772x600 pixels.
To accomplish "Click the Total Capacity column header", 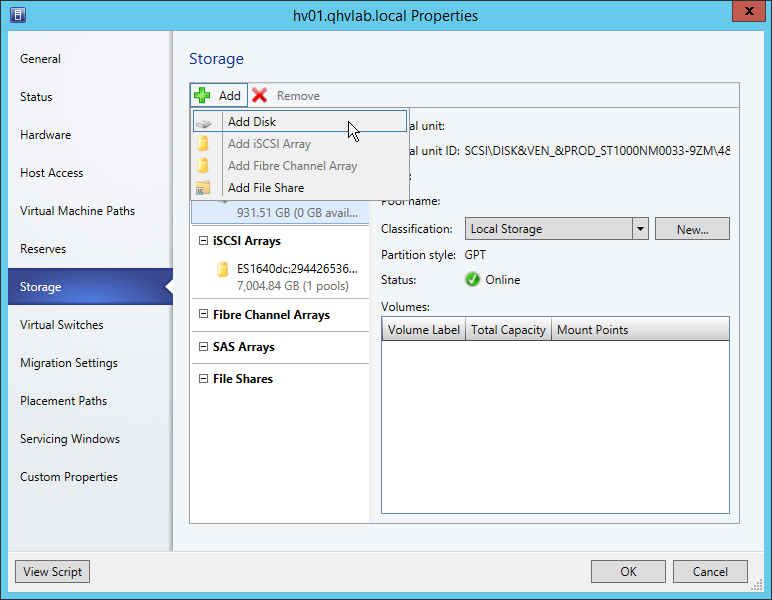I will tap(508, 330).
